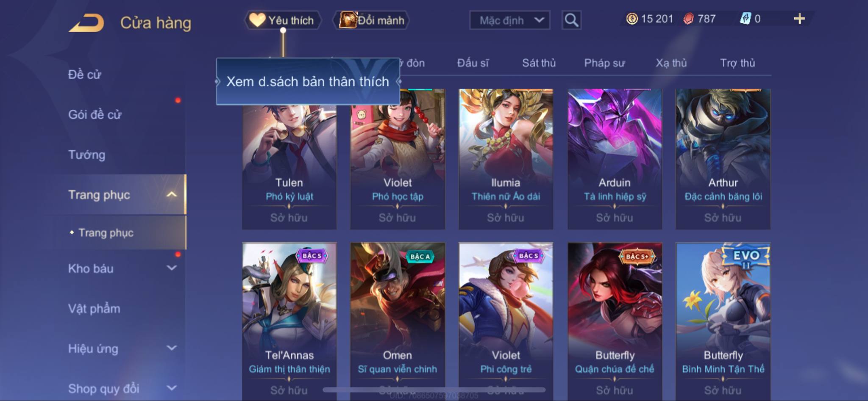The image size is (868, 401).
Task: Expand the Shop quy đổi section
Action: (x=171, y=388)
